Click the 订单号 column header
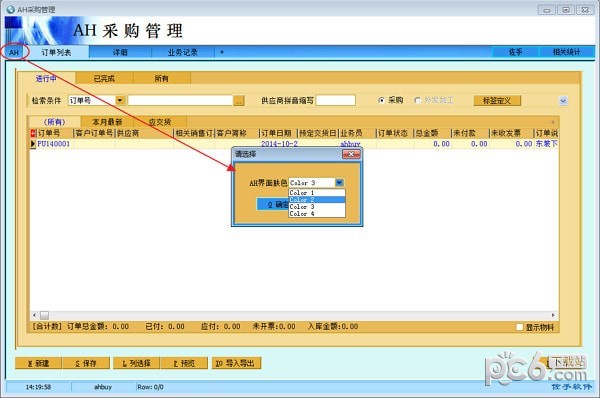600x398 pixels. pyautogui.click(x=54, y=133)
